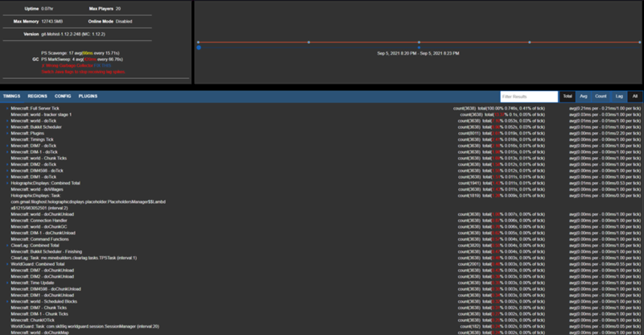Image resolution: width=644 pixels, height=335 pixels.
Task: Grab the large blue timeline range handle
Action: (x=199, y=48)
